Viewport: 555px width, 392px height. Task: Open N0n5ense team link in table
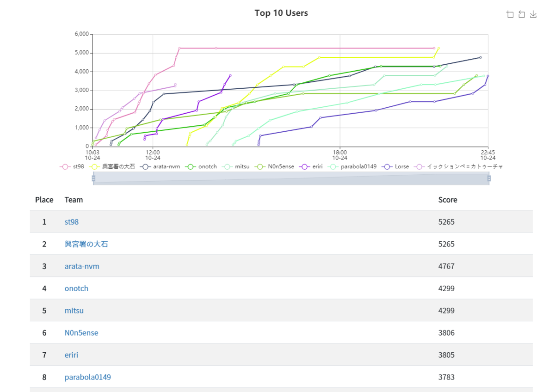[81, 333]
